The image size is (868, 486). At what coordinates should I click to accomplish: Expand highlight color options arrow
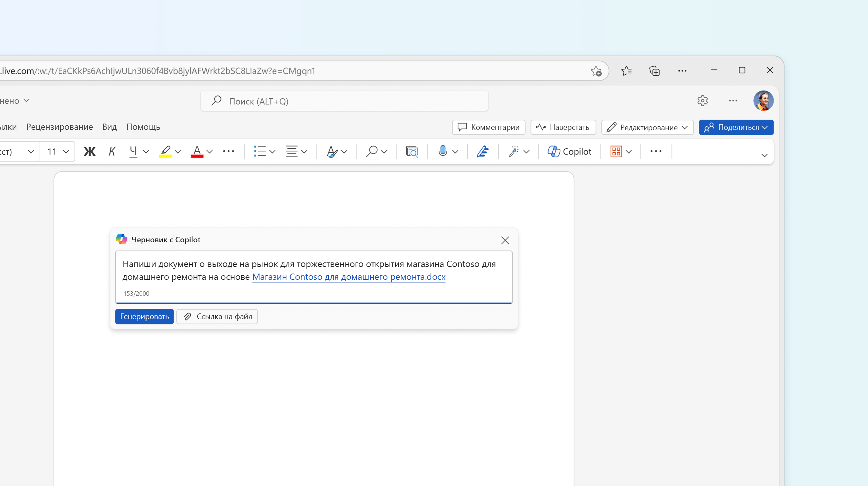[178, 152]
